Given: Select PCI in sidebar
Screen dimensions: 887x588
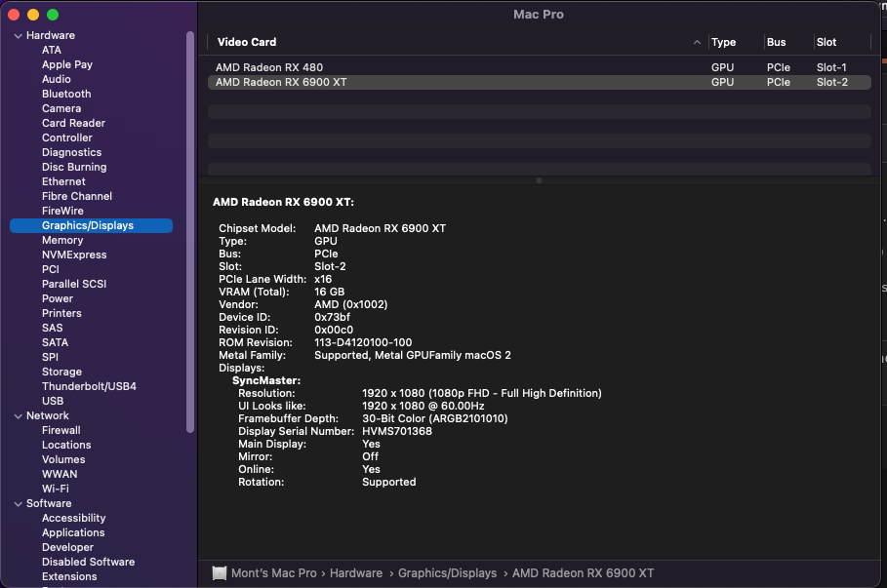Looking at the screenshot, I should click(51, 270).
